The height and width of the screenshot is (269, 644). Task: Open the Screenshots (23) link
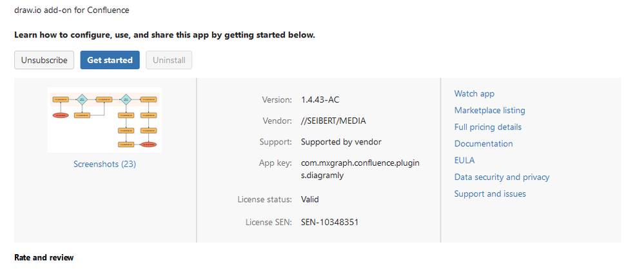coord(104,164)
